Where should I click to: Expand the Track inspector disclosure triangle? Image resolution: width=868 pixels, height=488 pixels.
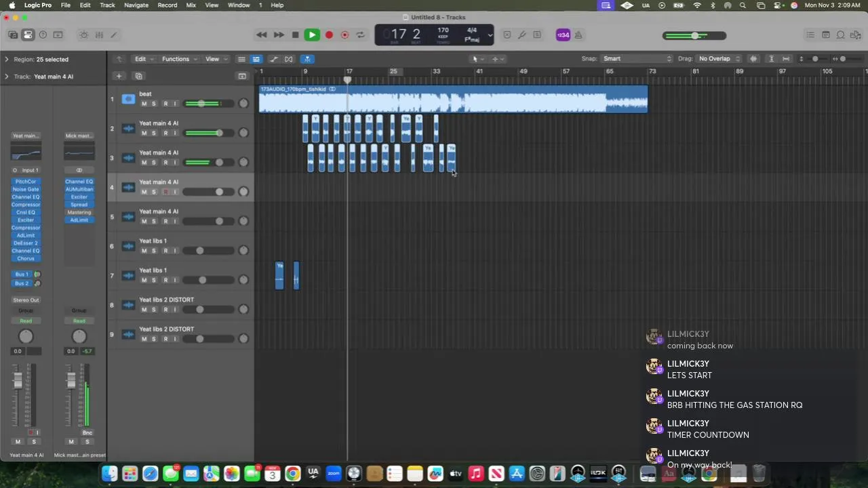(x=7, y=76)
